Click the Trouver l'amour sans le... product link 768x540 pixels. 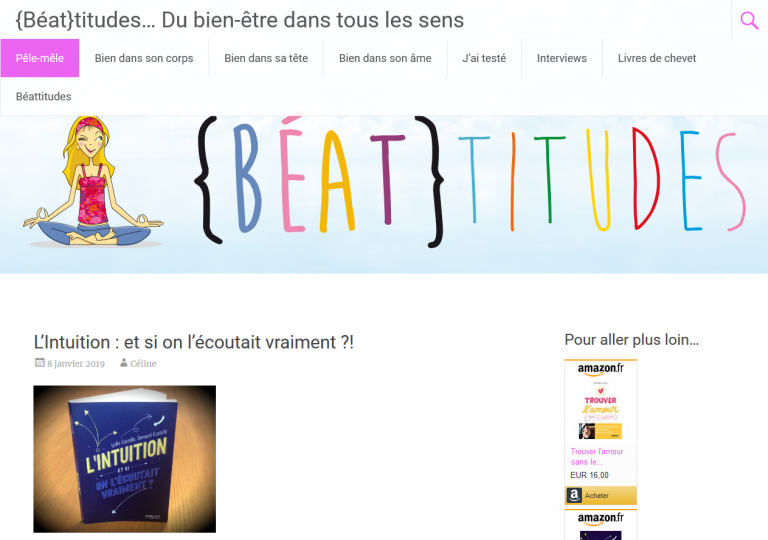coord(597,457)
